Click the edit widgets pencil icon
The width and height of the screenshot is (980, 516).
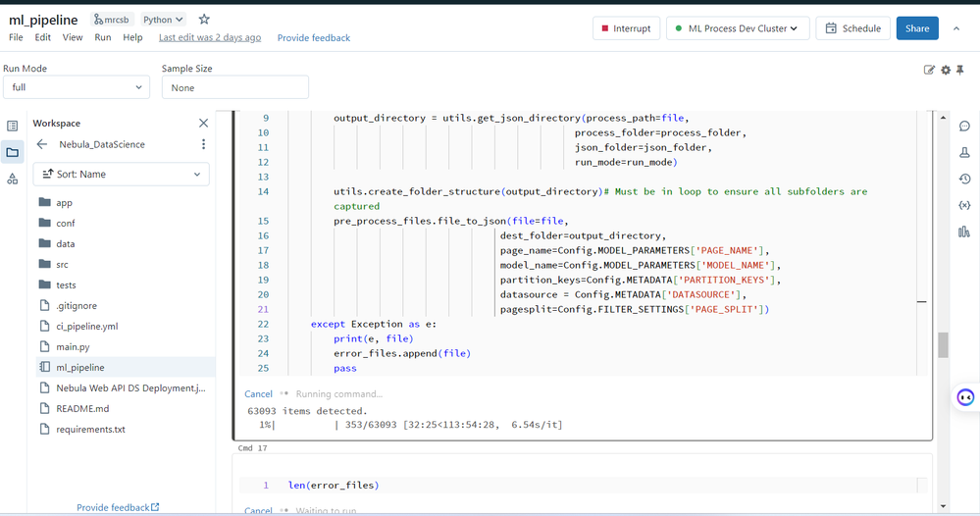(929, 70)
